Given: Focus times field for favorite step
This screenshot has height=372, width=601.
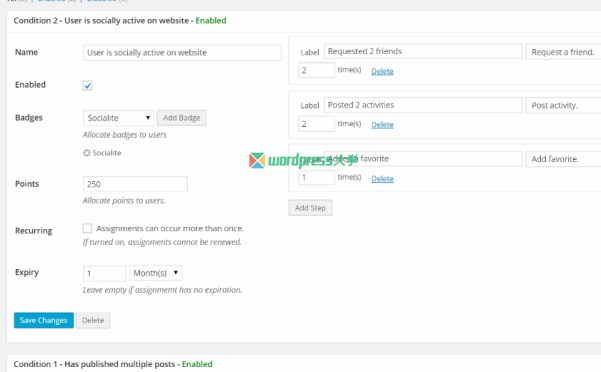Looking at the screenshot, I should click(x=316, y=177).
